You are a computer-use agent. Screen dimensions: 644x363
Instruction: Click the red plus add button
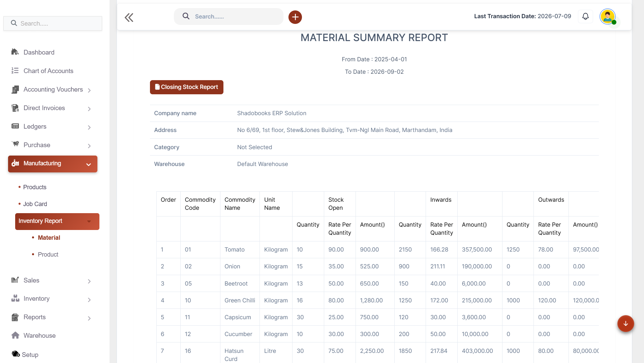click(x=295, y=17)
